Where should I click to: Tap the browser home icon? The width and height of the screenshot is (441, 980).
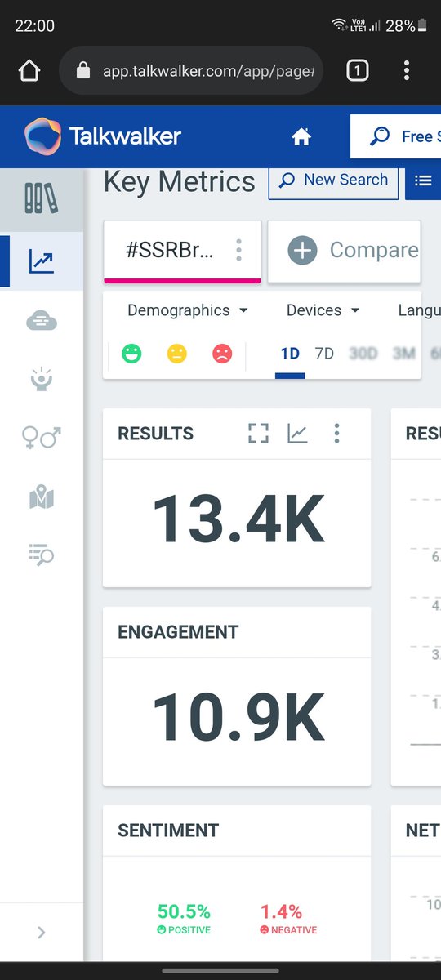pos(29,71)
